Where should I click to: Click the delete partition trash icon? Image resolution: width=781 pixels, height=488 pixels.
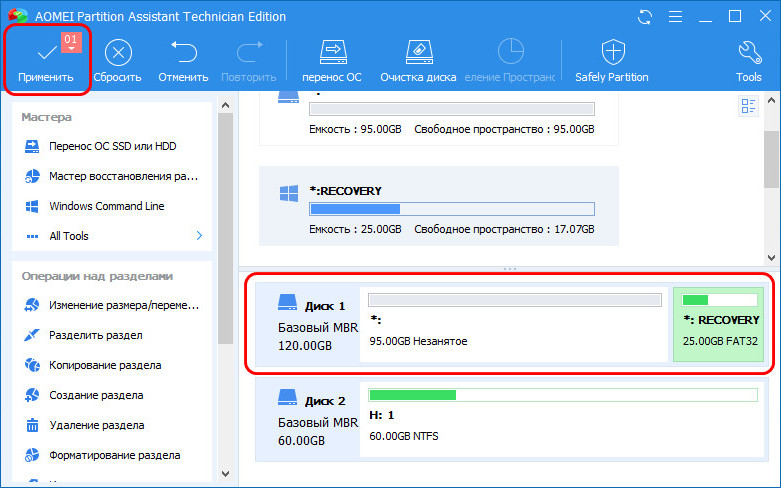tap(32, 425)
